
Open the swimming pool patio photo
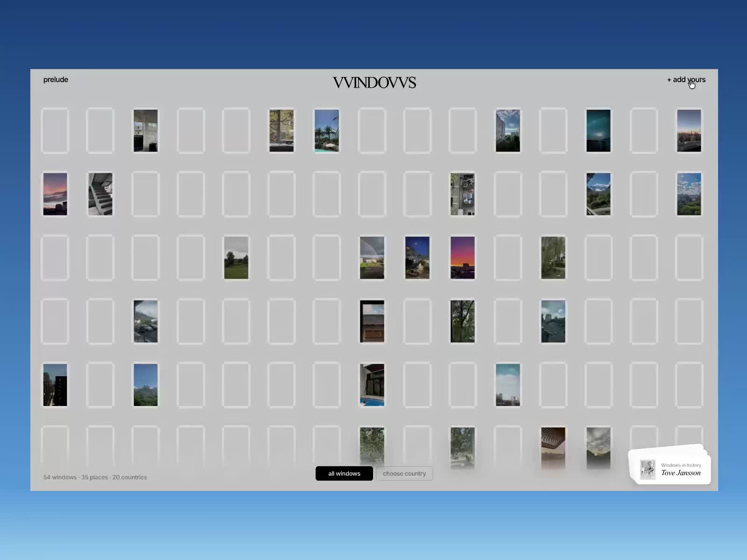(x=372, y=385)
